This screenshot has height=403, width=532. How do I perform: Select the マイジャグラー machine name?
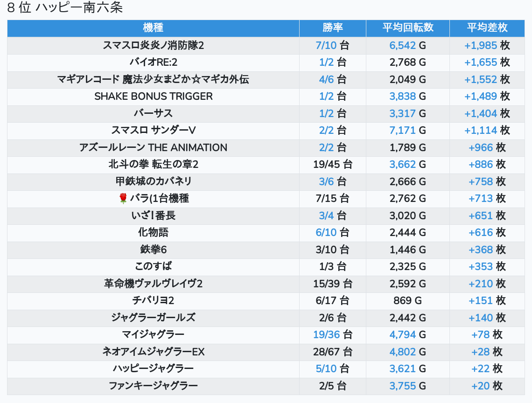153,334
